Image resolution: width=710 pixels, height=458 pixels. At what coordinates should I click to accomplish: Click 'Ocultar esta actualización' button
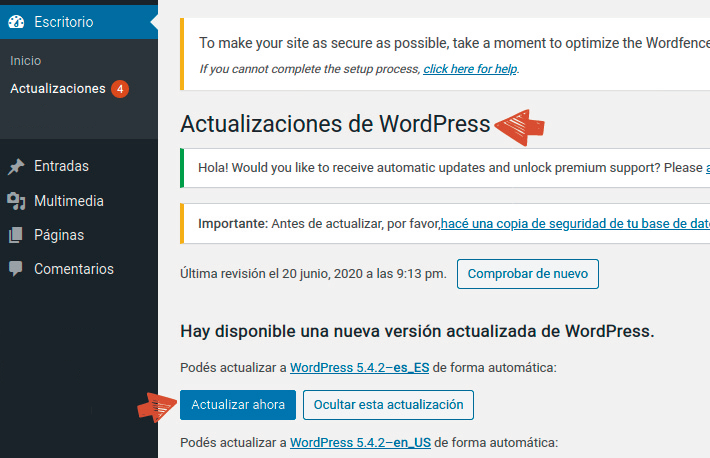point(388,405)
